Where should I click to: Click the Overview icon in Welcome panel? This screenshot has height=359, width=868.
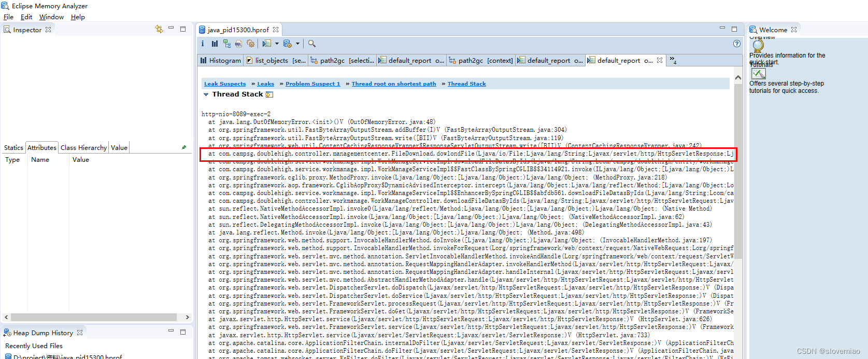coord(758,45)
